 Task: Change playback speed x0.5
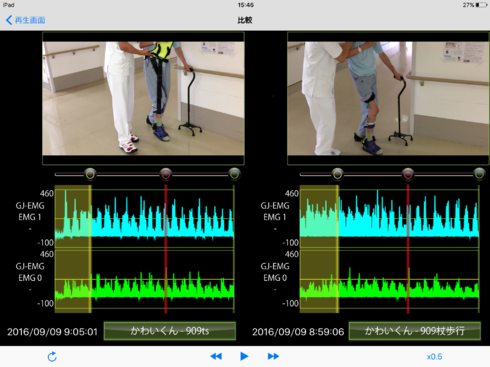pos(434,357)
